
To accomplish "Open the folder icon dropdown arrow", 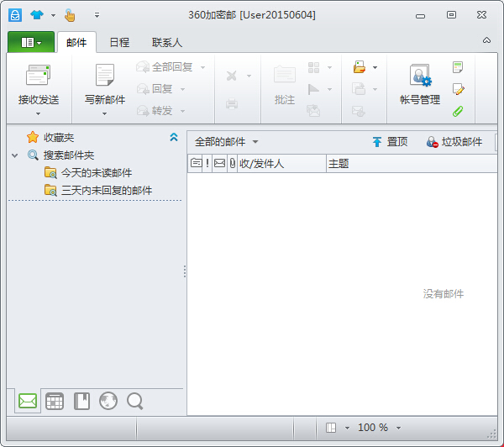I will 375,67.
